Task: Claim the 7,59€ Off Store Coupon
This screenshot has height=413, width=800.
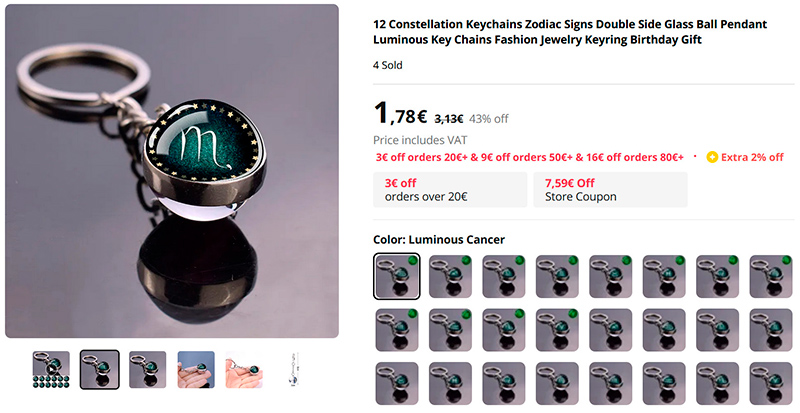Action: [x=610, y=190]
